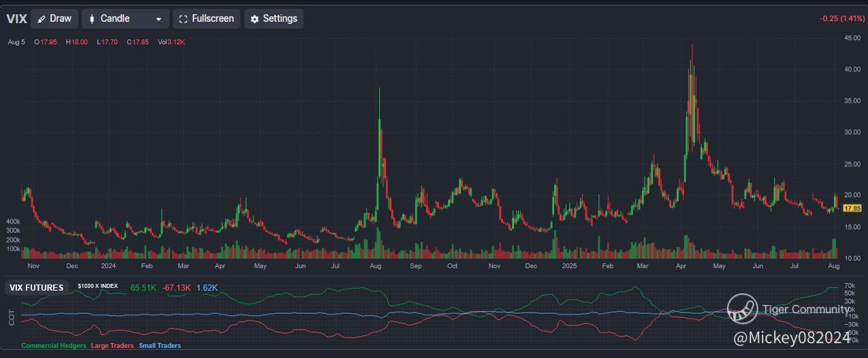The image size is (868, 358).
Task: Open the Candle dropdown arrow
Action: click(x=159, y=19)
